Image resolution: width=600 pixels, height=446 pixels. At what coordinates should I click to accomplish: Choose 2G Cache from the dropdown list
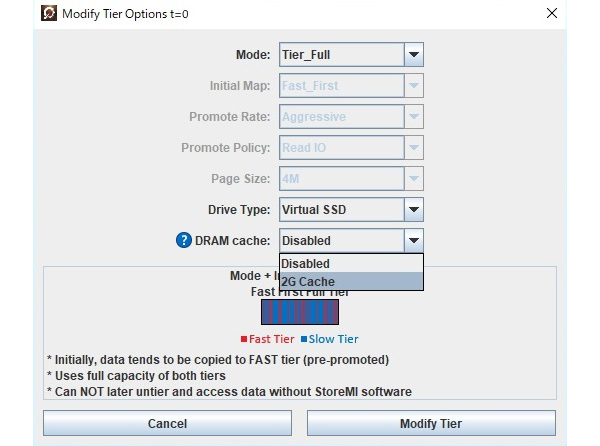[351, 282]
